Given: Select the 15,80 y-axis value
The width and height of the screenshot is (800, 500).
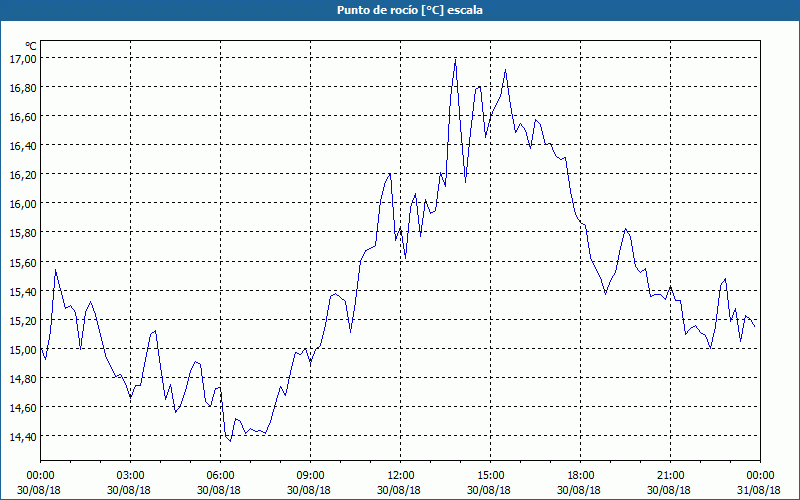Looking at the screenshot, I should click(23, 233).
